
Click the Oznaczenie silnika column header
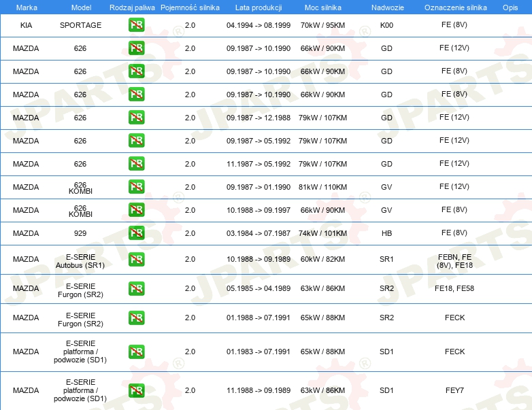click(x=455, y=7)
